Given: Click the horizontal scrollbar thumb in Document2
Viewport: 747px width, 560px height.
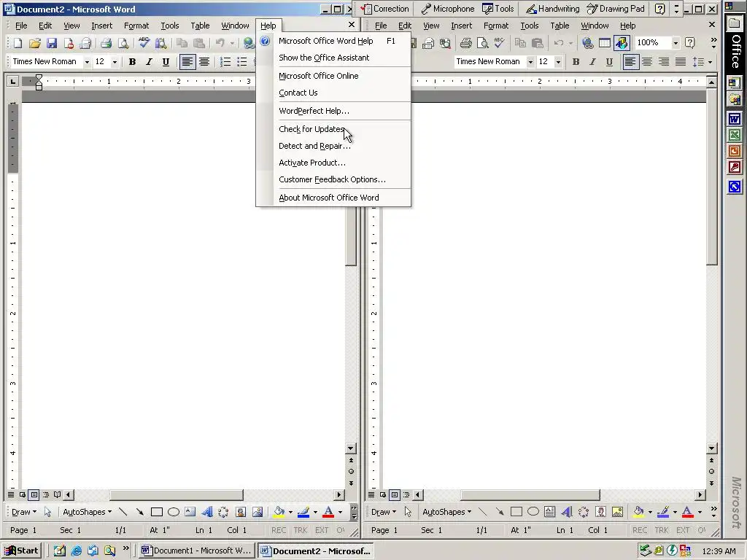Looking at the screenshot, I should coord(177,495).
